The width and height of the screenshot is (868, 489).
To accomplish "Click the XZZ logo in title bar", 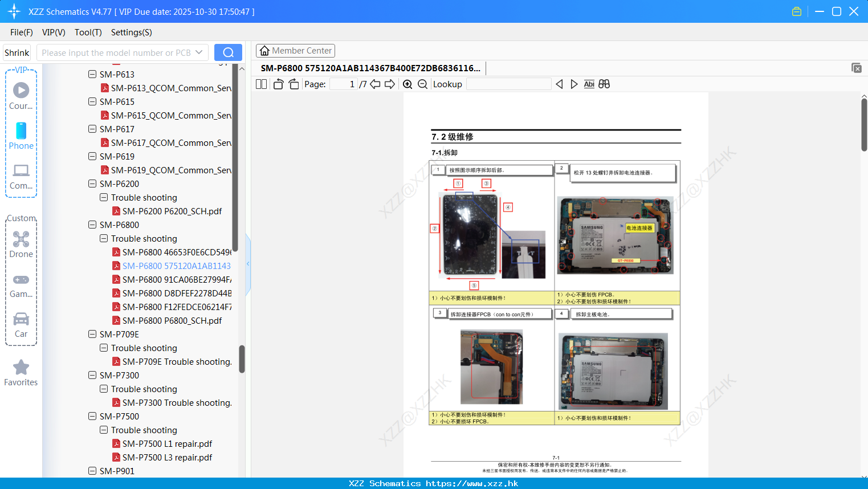I will 14,11.
